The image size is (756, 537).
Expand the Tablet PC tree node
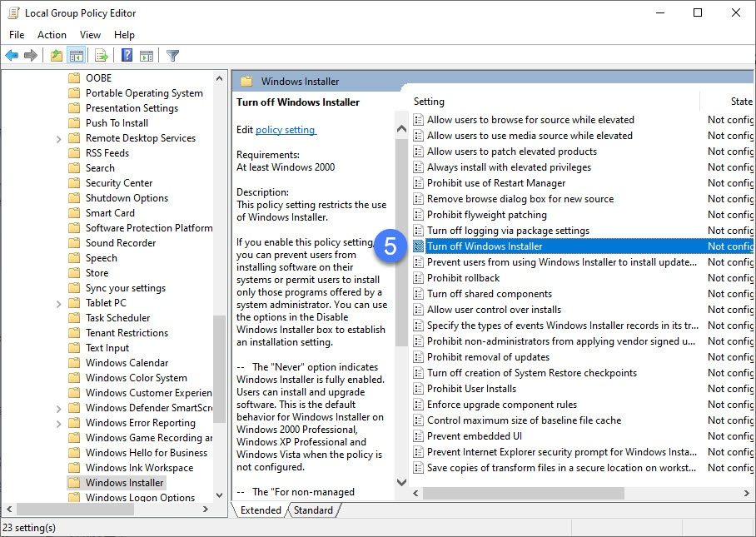click(59, 304)
